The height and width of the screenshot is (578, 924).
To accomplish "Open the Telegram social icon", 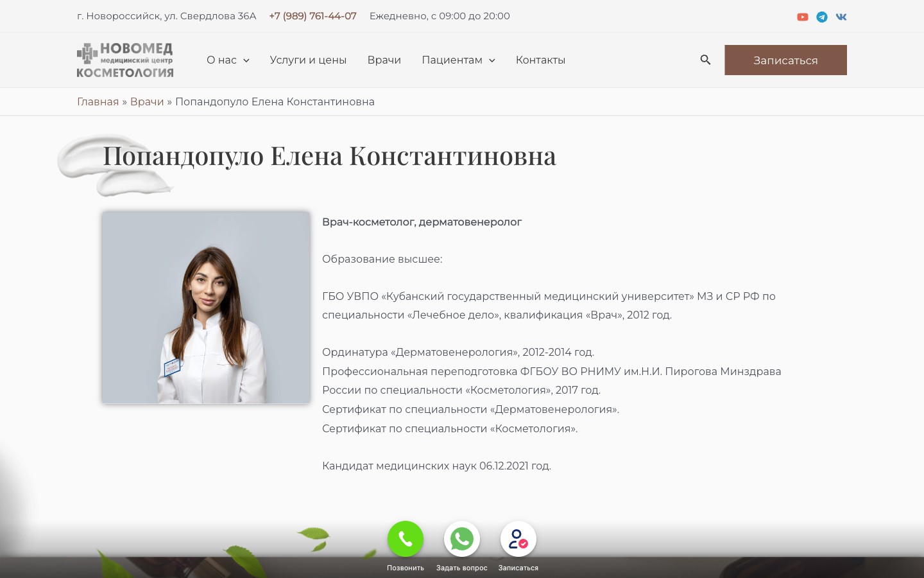I will (821, 17).
